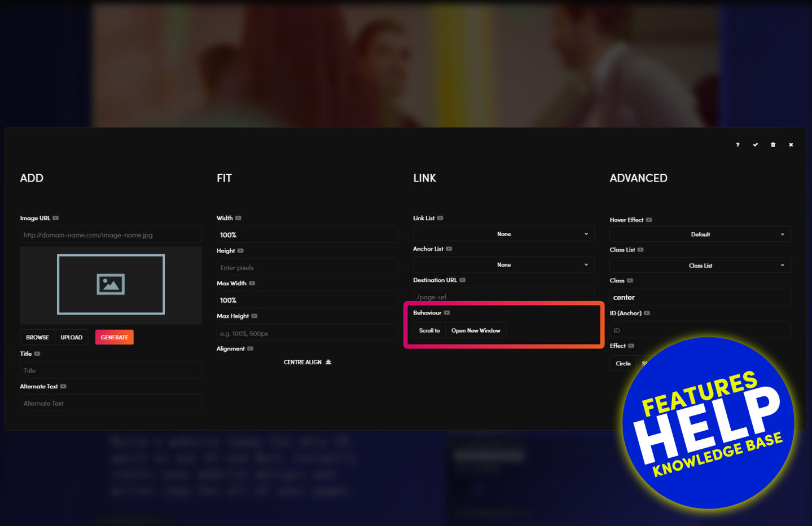Toggle the Scroll to behaviour option

pos(429,330)
